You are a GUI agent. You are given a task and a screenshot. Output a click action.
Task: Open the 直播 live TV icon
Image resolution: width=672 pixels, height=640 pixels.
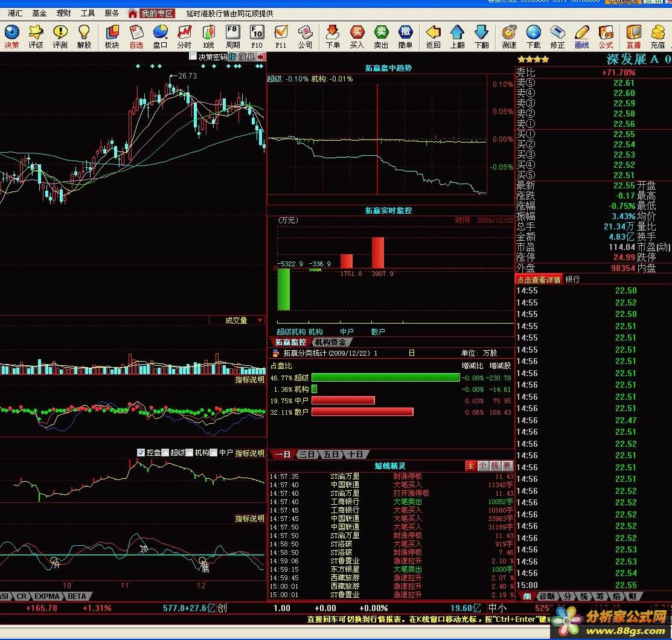[x=633, y=36]
